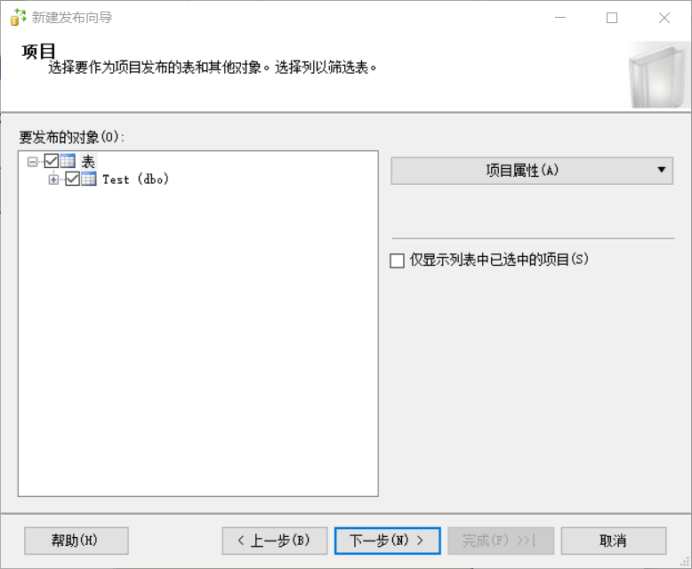The height and width of the screenshot is (569, 692).
Task: Uncheck the 表 root checkbox
Action: click(51, 162)
